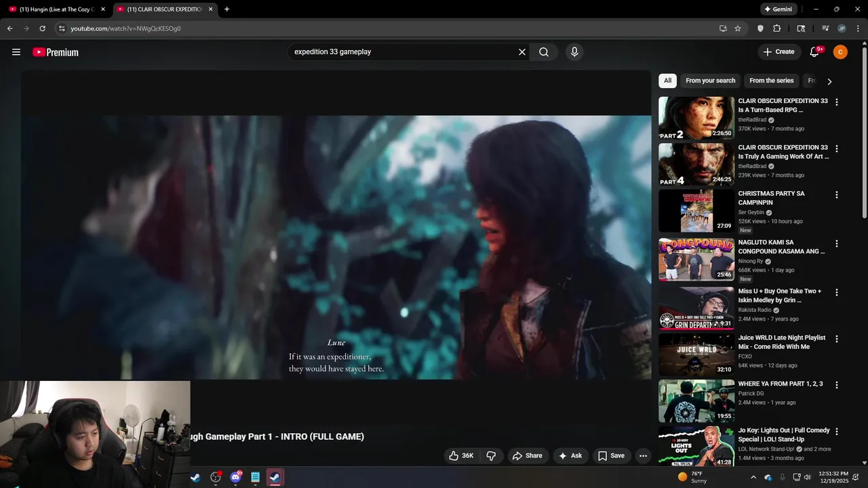Clear the search box text
868x488 pixels.
(522, 52)
